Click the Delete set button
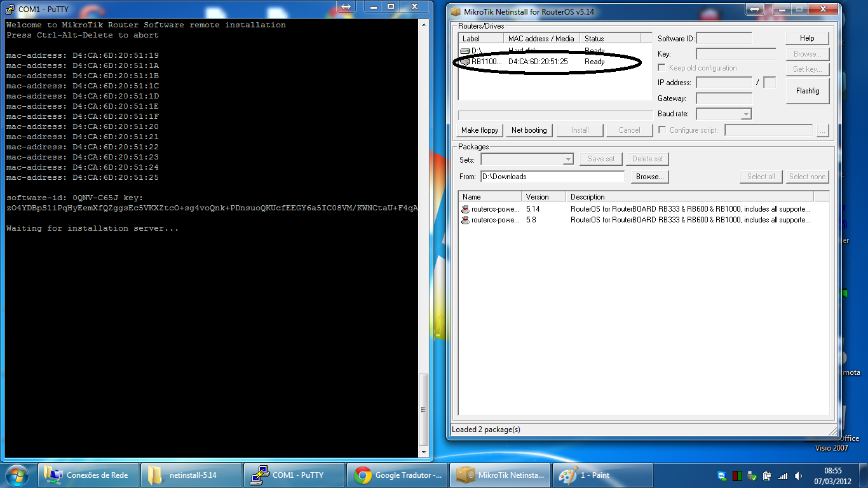 (x=648, y=159)
